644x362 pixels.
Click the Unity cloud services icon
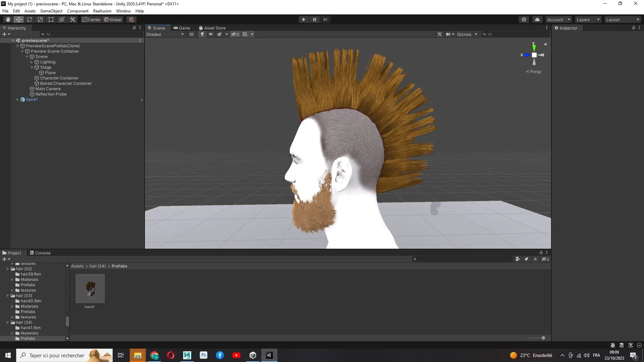click(x=537, y=19)
